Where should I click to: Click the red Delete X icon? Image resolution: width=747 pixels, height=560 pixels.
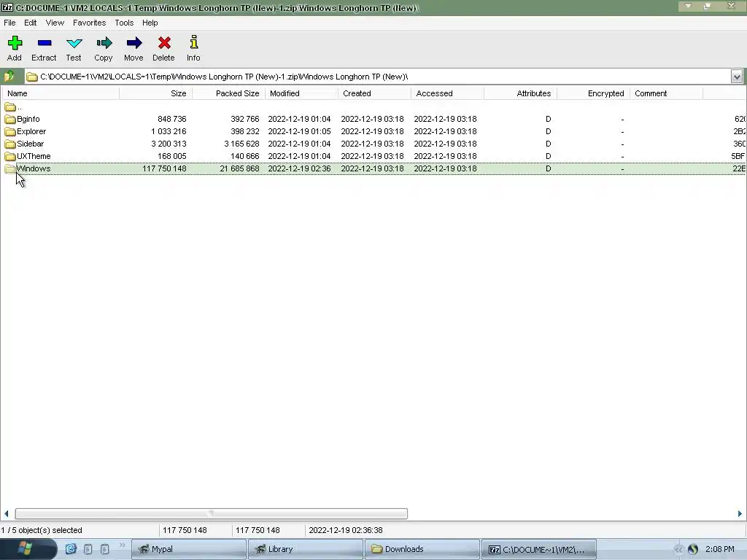click(164, 43)
